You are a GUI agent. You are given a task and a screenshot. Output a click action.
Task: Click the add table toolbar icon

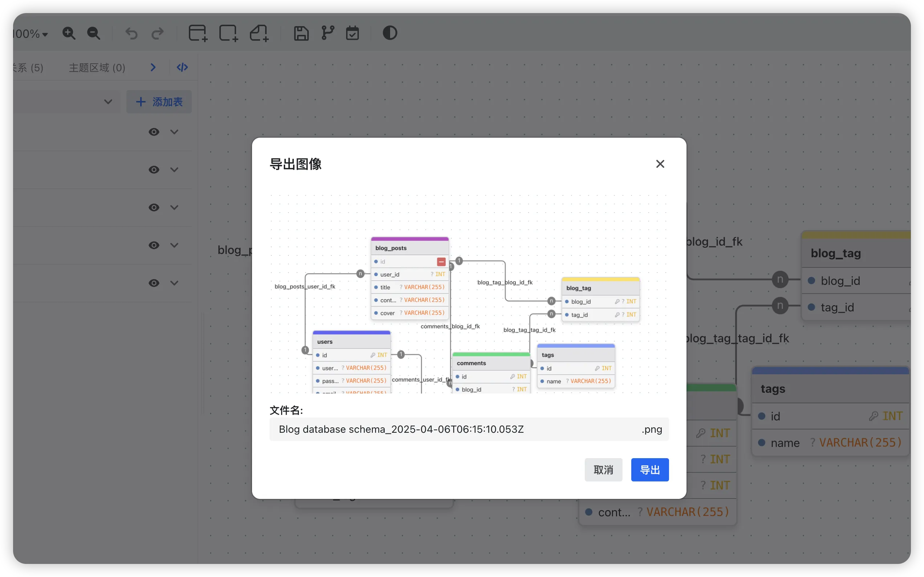click(x=198, y=33)
